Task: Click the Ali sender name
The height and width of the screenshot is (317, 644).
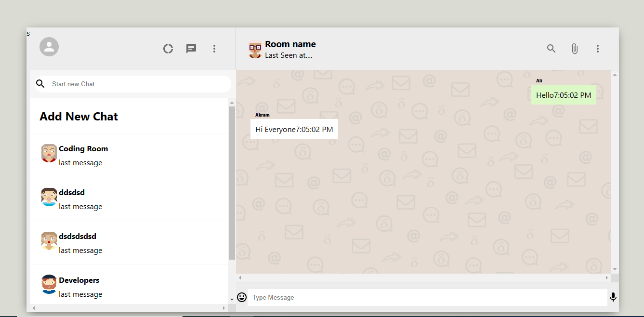Action: 539,81
